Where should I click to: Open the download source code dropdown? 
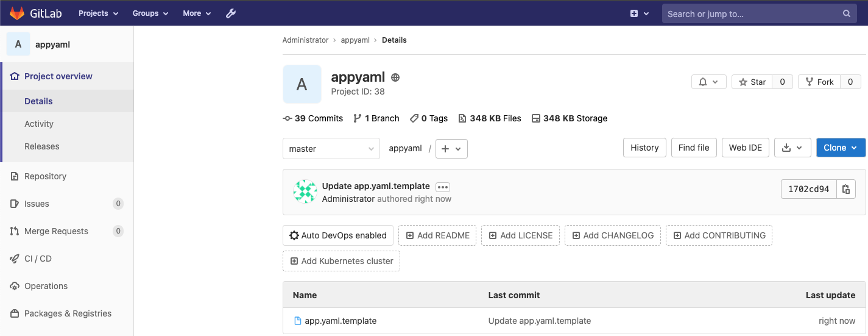coord(792,148)
